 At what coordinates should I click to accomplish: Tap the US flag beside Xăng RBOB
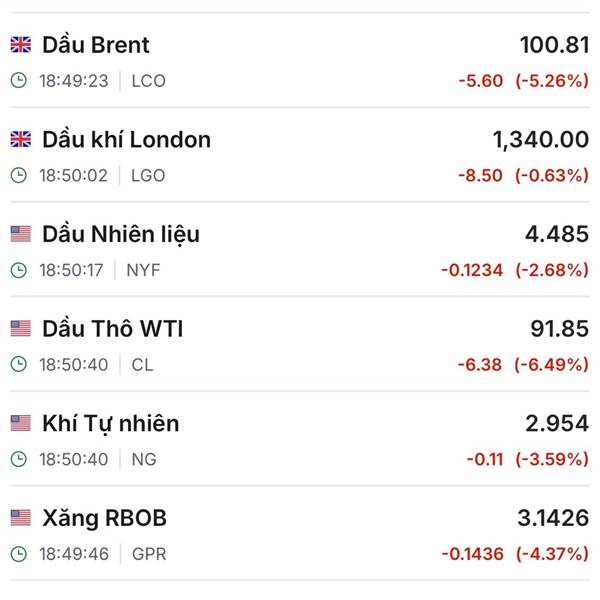[21, 518]
